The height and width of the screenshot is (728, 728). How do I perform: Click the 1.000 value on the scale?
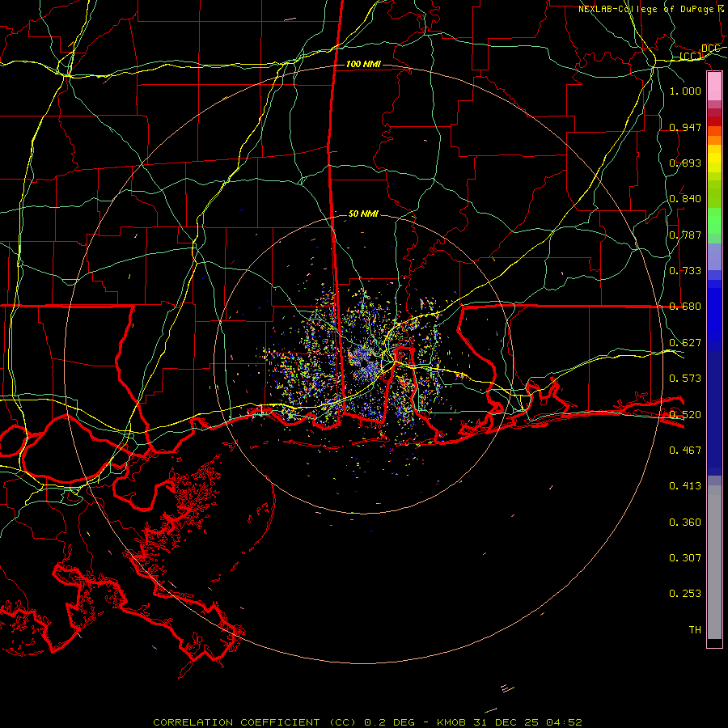click(x=685, y=91)
